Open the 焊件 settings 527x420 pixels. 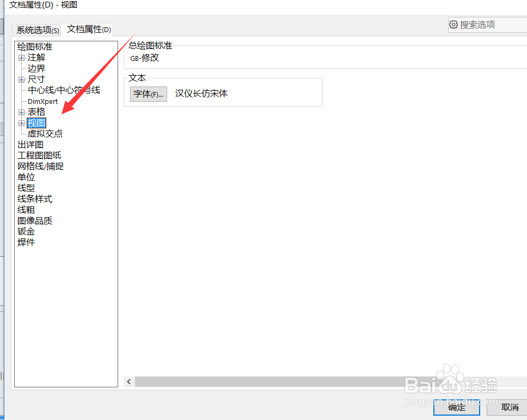point(26,243)
